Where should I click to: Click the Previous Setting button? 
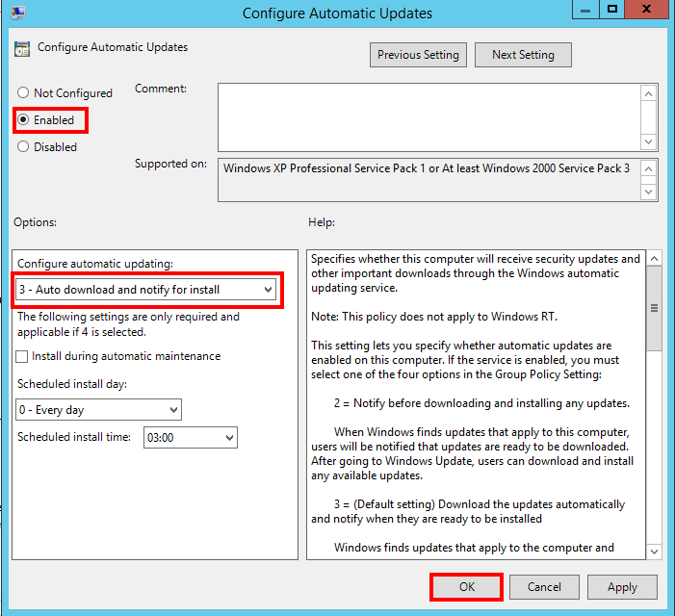click(418, 55)
